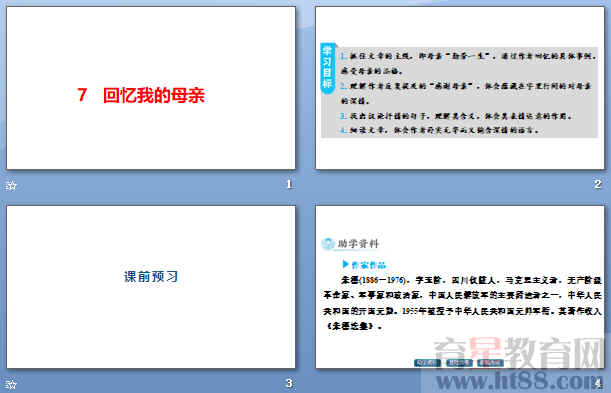This screenshot has height=393, width=611.
Task: Click the gray learning objectives text box
Action: (x=460, y=92)
